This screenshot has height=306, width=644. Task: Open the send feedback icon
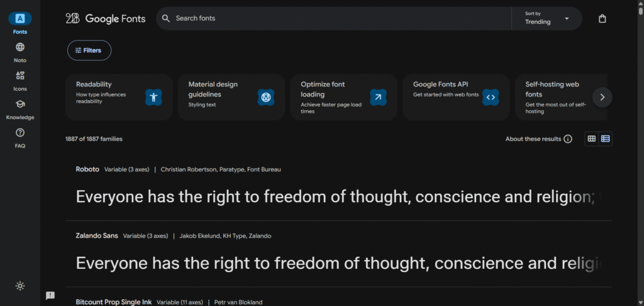50,295
